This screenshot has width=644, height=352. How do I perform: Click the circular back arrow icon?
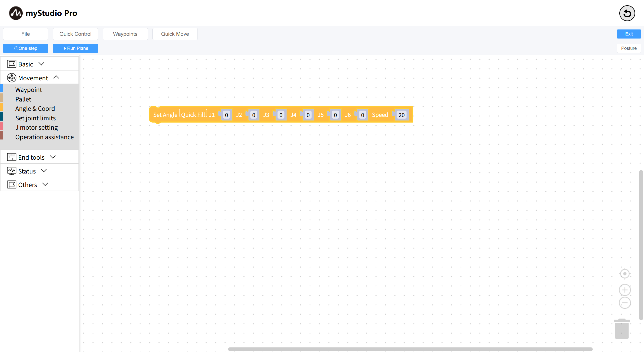627,13
